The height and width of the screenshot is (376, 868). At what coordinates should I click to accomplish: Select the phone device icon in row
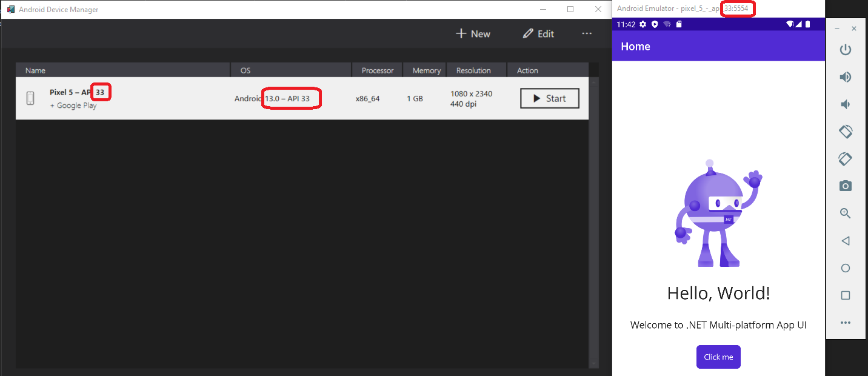[30, 98]
